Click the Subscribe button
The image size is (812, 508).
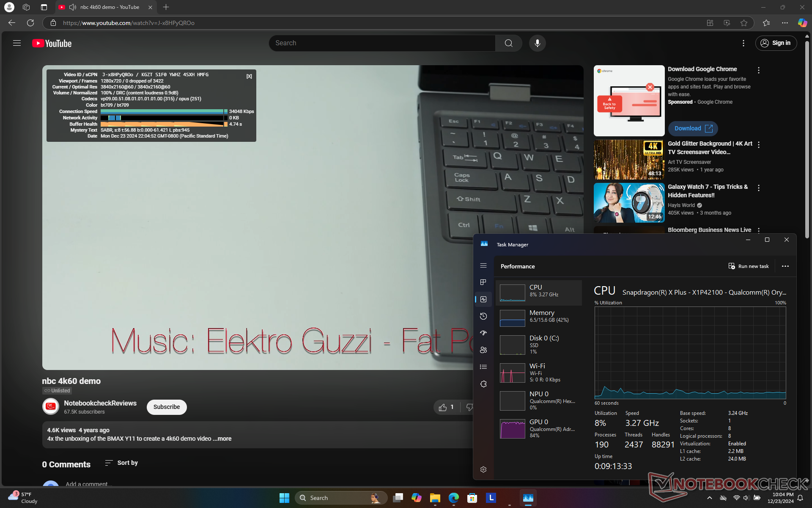167,407
